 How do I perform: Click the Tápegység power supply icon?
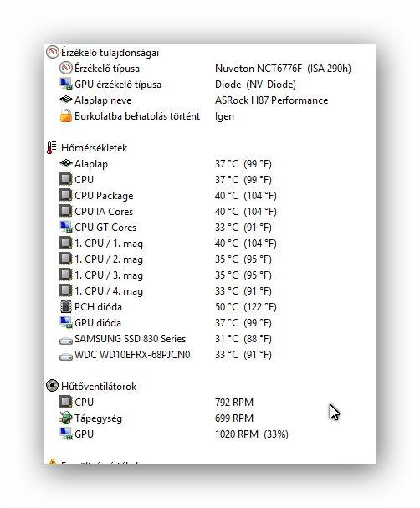tap(66, 418)
